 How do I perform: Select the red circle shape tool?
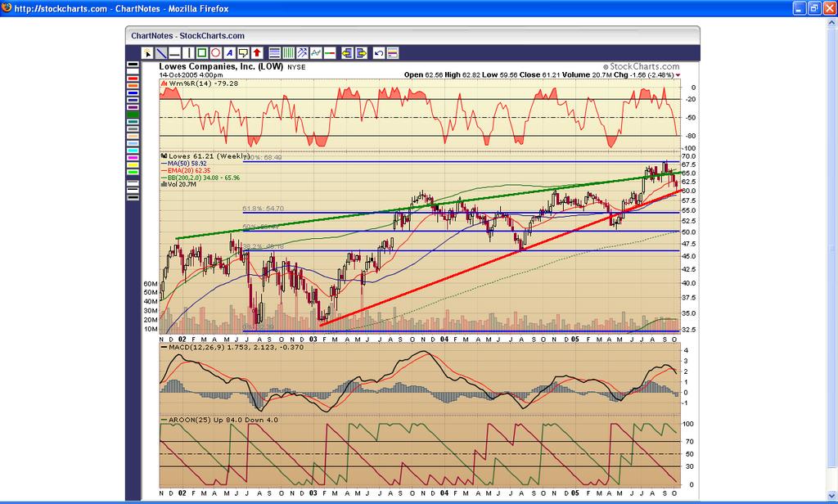pyautogui.click(x=215, y=53)
